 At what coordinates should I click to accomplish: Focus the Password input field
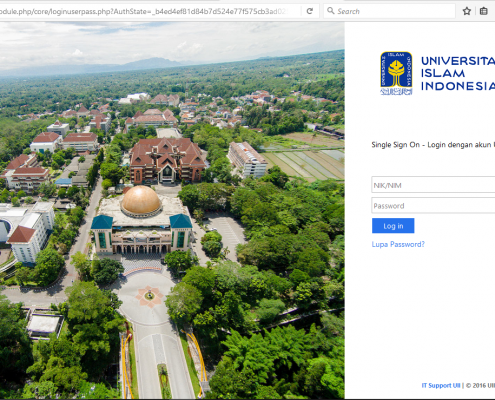pos(433,205)
